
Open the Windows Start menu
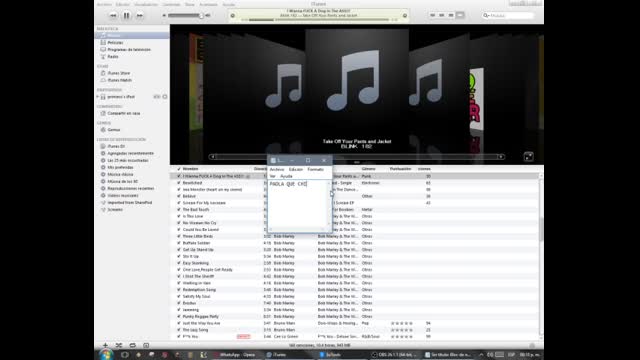pyautogui.click(x=106, y=354)
